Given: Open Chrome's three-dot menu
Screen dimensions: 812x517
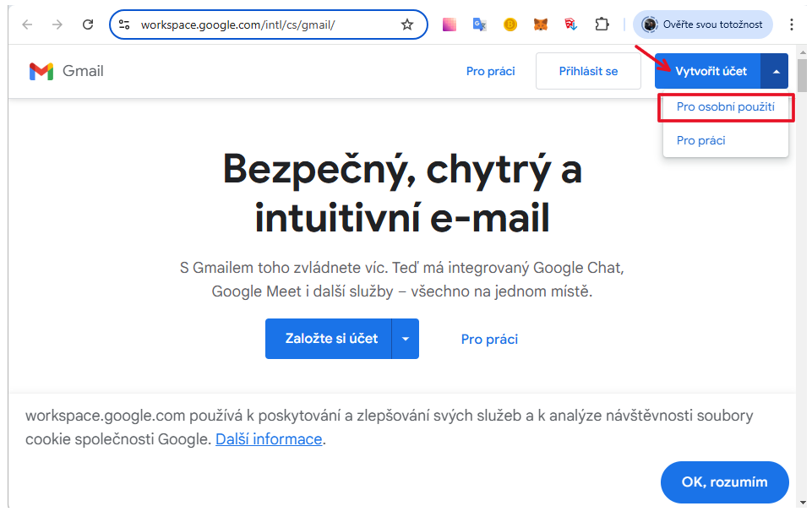Looking at the screenshot, I should (x=792, y=24).
